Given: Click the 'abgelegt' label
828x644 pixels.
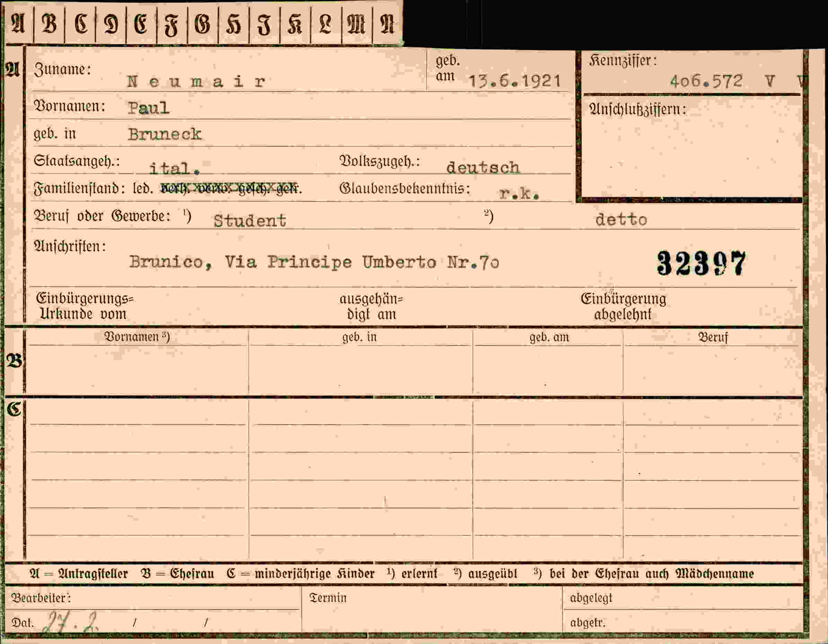Looking at the screenshot, I should pos(591,598).
